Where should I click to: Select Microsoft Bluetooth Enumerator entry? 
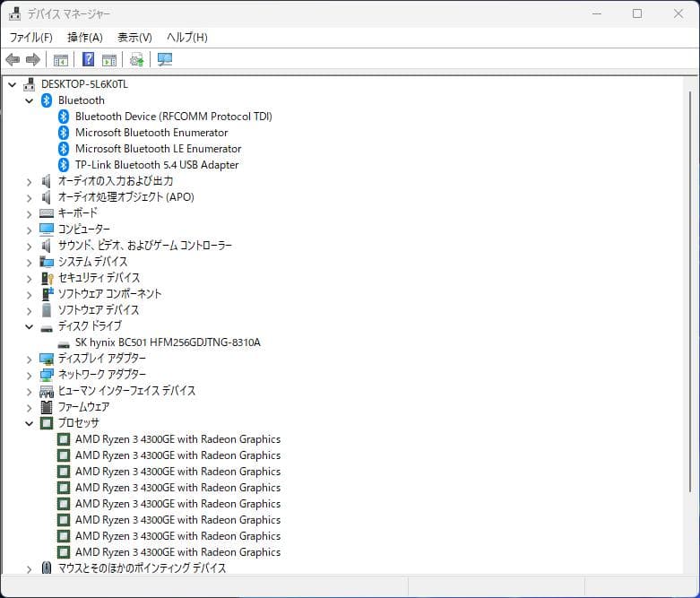151,133
